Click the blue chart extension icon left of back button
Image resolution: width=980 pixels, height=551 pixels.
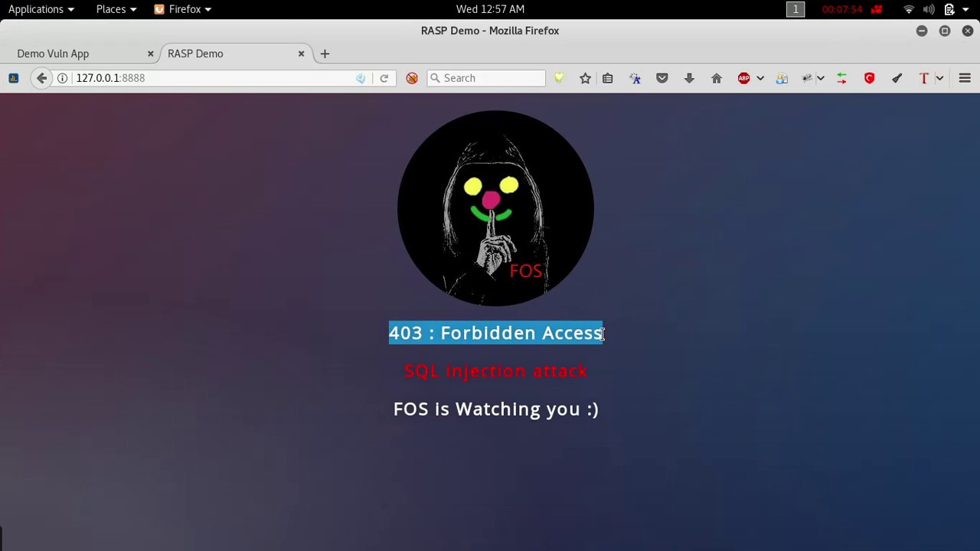pyautogui.click(x=13, y=78)
